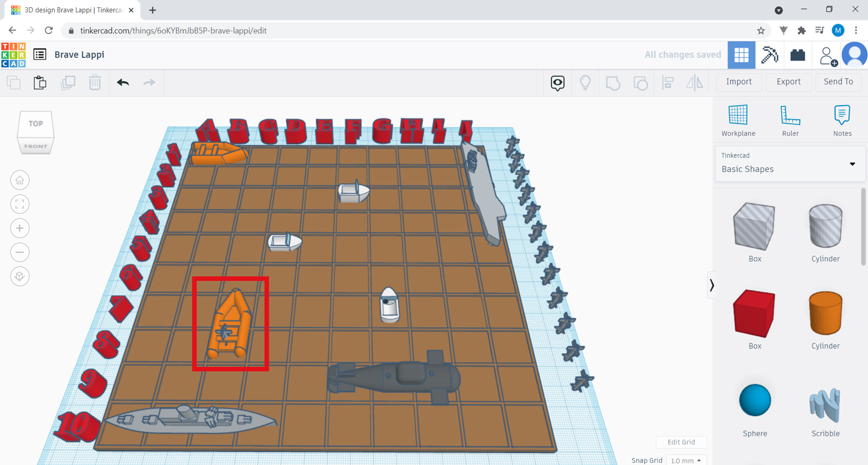Image resolution: width=868 pixels, height=465 pixels.
Task: Click the Group shapes icon
Action: (x=613, y=83)
